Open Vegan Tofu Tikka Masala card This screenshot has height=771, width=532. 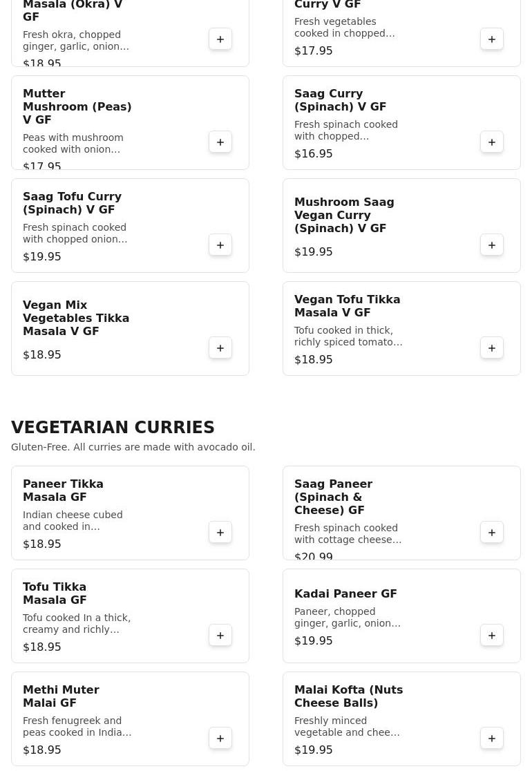401,328
